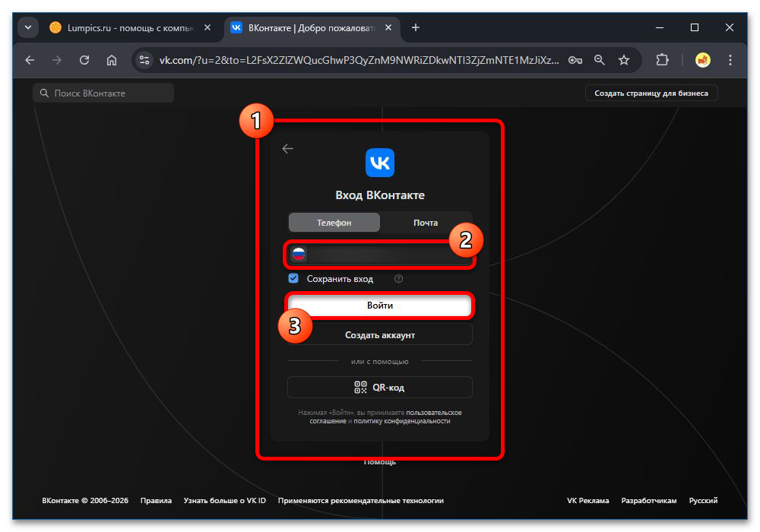Image resolution: width=760 pixels, height=532 pixels.
Task: Open Узнать больше о VK ID link
Action: coord(225,501)
